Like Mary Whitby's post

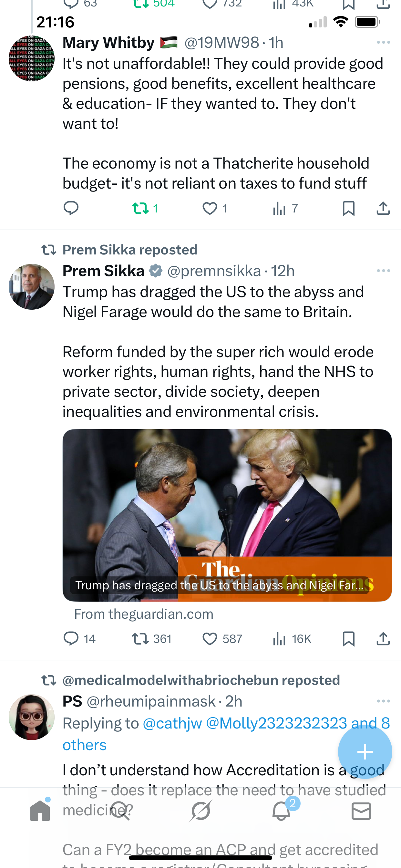click(210, 208)
